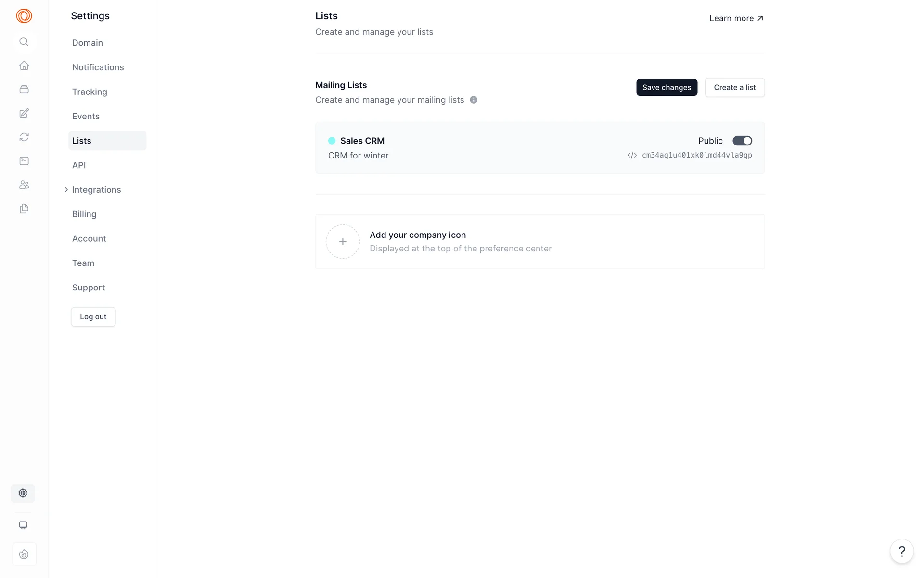Open the home icon in the sidebar
The image size is (924, 578).
pos(24,66)
